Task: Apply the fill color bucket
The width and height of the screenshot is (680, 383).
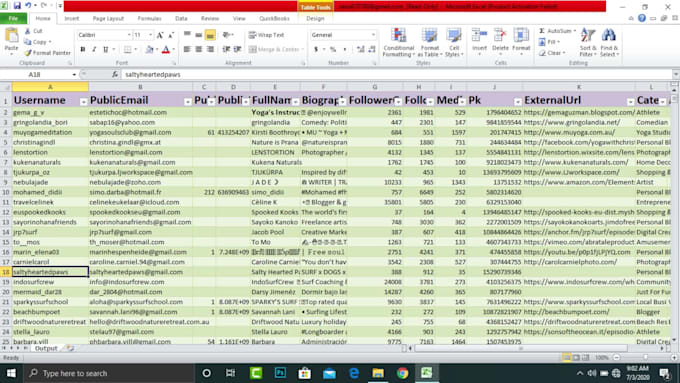Action: point(149,49)
